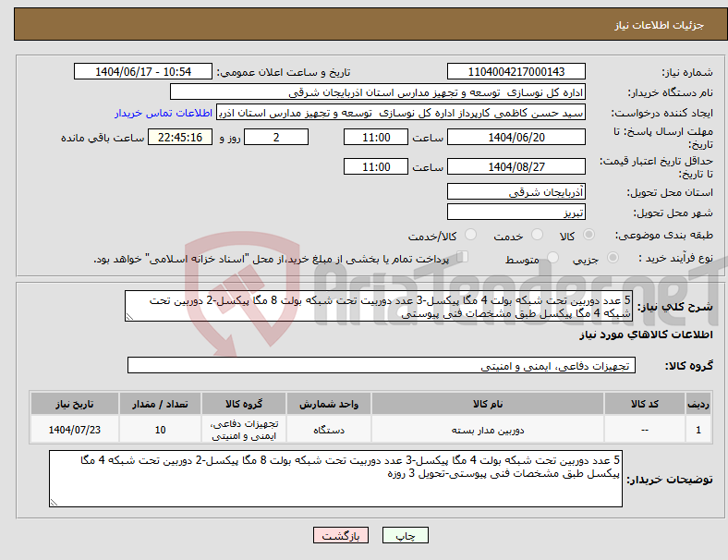Click the row number cell 1

click(698, 430)
